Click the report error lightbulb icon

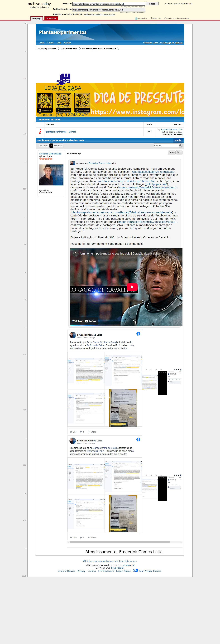coord(165,18)
